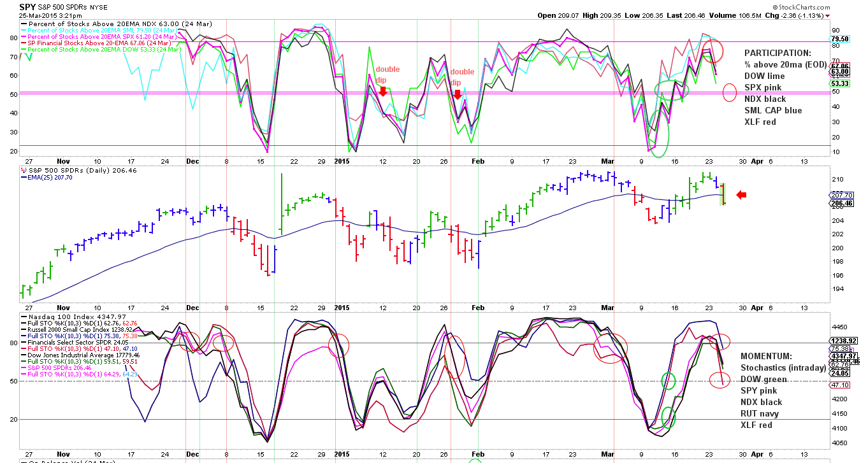Click the green 53.33 value tag
This screenshot has height=463, width=868.
(841, 83)
